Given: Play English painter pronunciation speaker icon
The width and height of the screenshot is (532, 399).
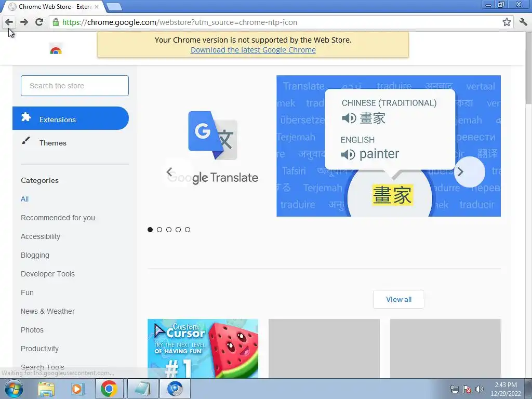Looking at the screenshot, I should click(348, 154).
